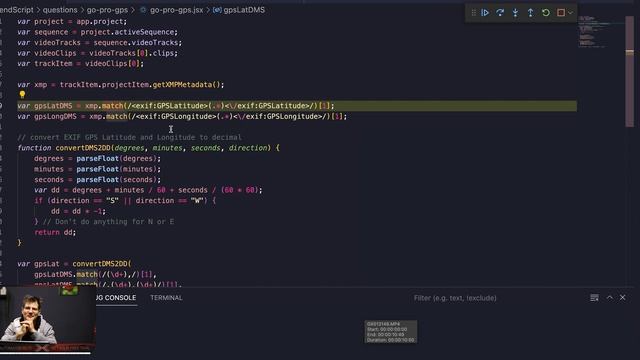Click the debug Step Out icon
The image size is (640, 360).
coord(530,13)
